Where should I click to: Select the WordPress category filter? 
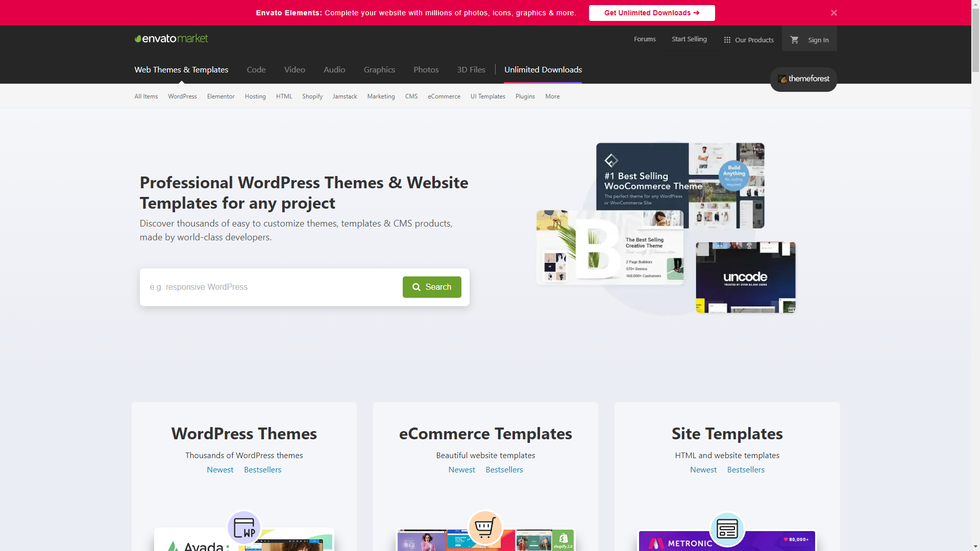point(182,96)
